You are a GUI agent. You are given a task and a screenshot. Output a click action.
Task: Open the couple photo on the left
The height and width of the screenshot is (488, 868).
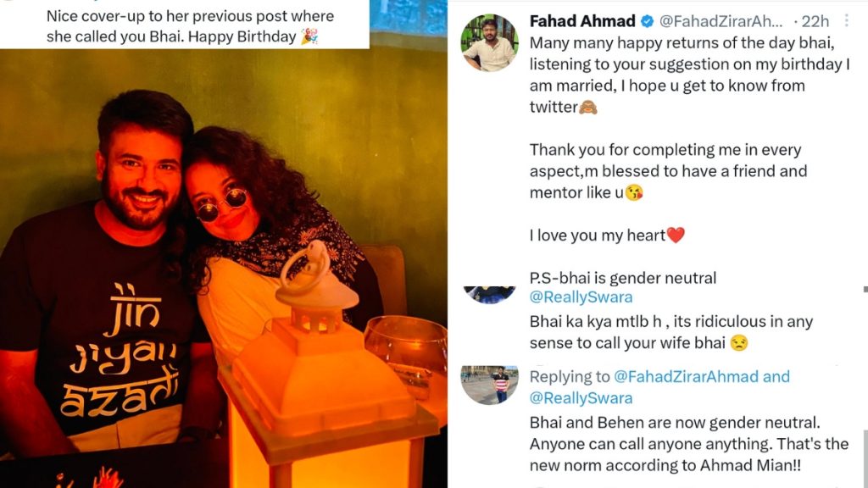(223, 269)
